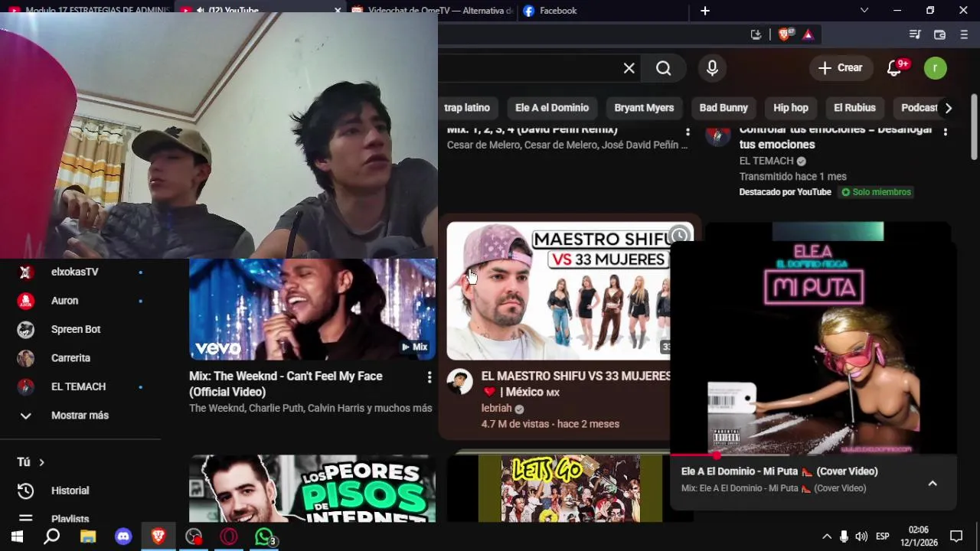The width and height of the screenshot is (980, 551).
Task: Start a voice search with the microphone icon
Action: coord(712,68)
